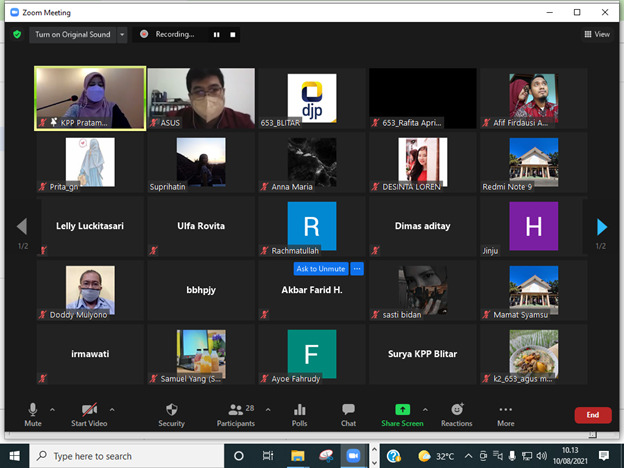
Task: Open the Original Sound dropdown arrow
Action: pyautogui.click(x=122, y=34)
